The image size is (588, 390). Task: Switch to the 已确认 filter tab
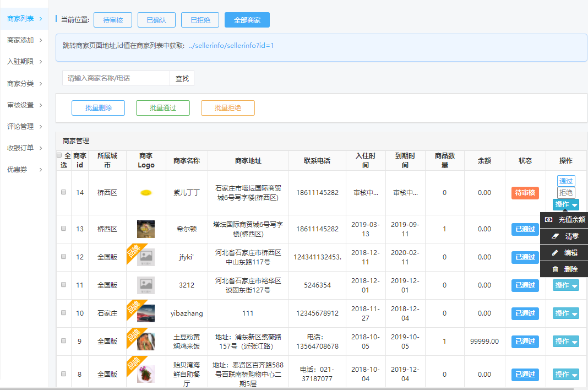[x=156, y=20]
